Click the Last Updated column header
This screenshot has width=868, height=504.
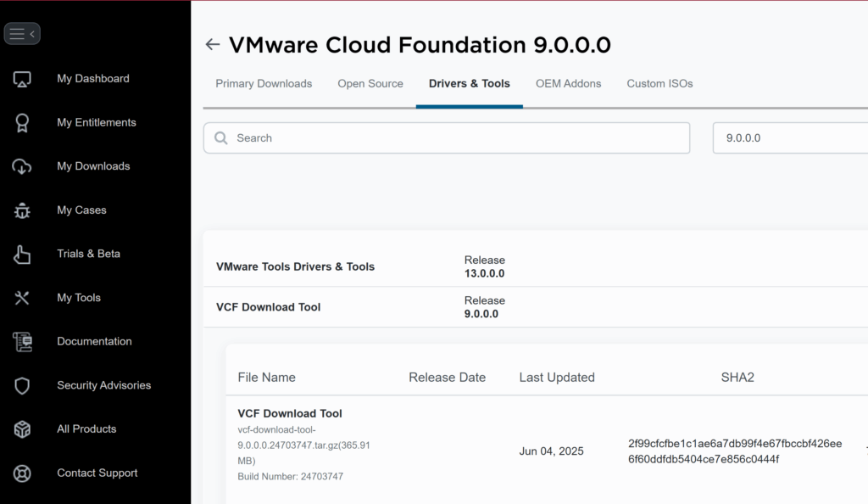click(x=557, y=378)
